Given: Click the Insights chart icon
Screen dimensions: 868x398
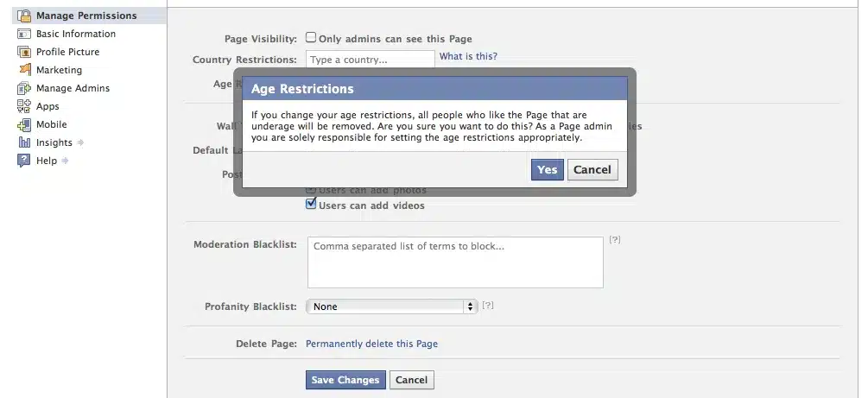Looking at the screenshot, I should [x=24, y=142].
